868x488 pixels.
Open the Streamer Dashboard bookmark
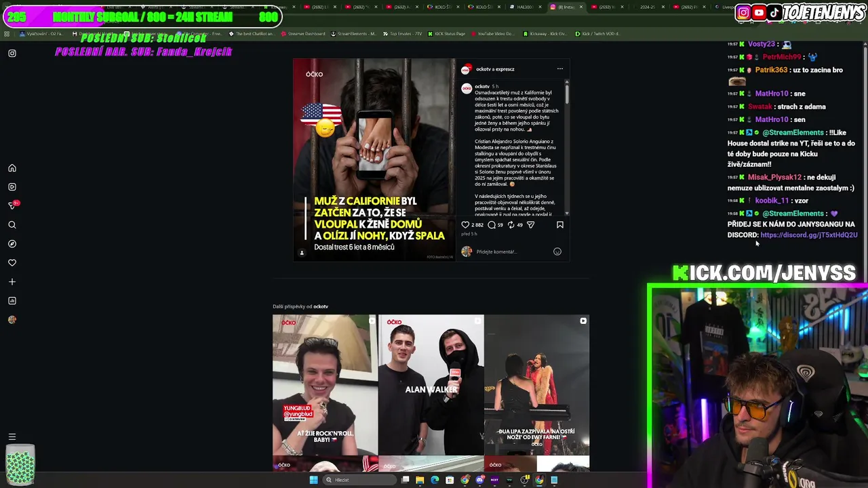click(x=302, y=34)
